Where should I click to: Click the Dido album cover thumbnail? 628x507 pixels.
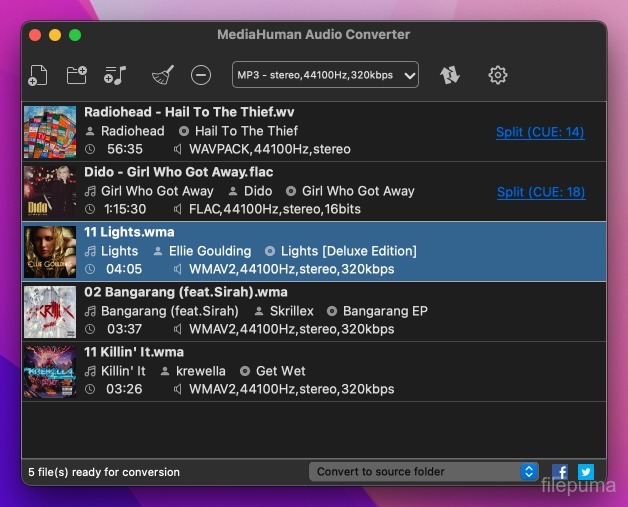coord(50,191)
